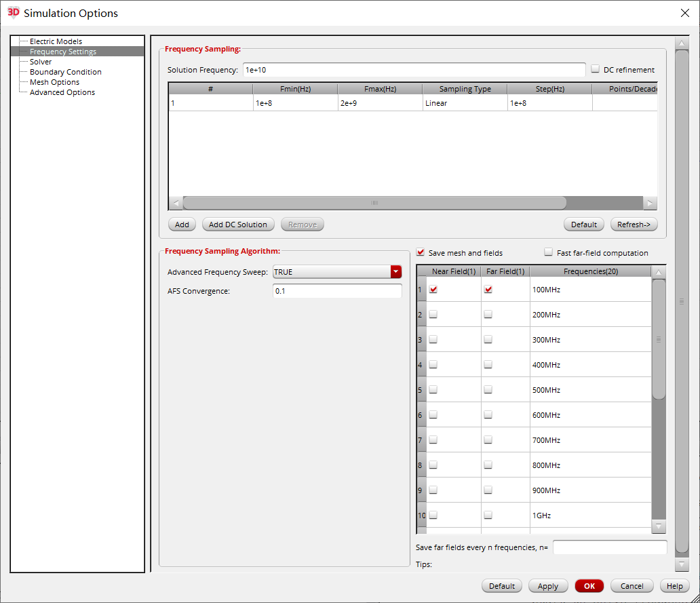Click the Solution Frequency input field
The height and width of the screenshot is (603, 700).
click(414, 69)
